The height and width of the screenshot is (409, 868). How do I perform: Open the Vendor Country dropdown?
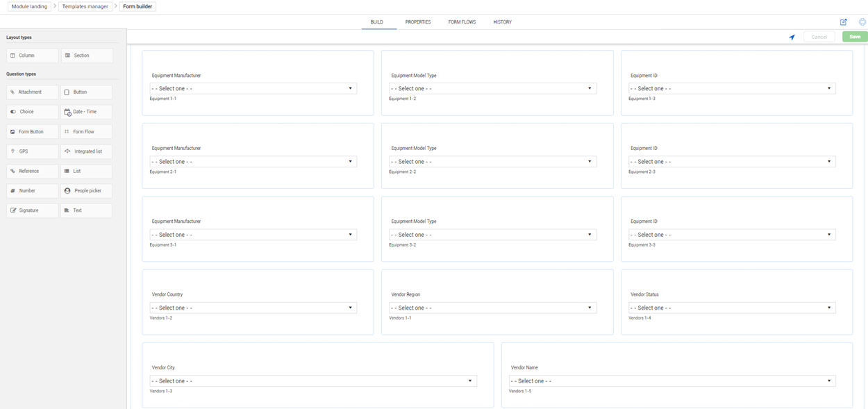click(253, 307)
